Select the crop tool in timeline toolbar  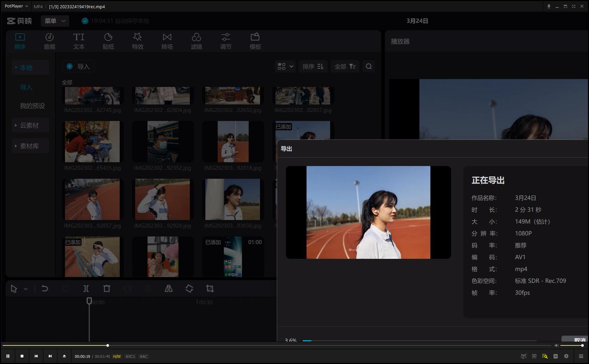(x=210, y=289)
